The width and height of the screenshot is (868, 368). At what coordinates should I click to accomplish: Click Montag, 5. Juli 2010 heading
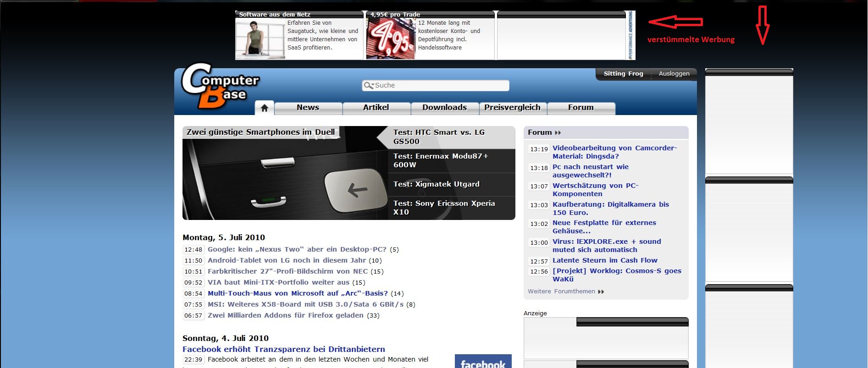[224, 237]
